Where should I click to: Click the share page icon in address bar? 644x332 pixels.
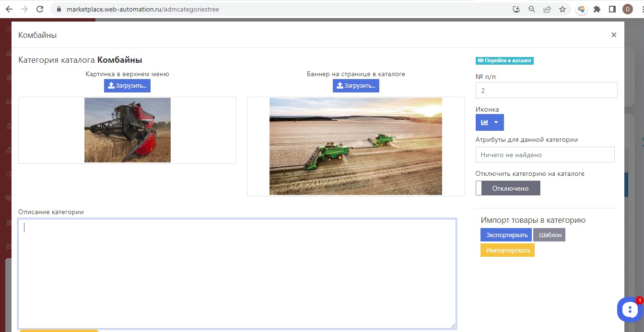coord(547,9)
